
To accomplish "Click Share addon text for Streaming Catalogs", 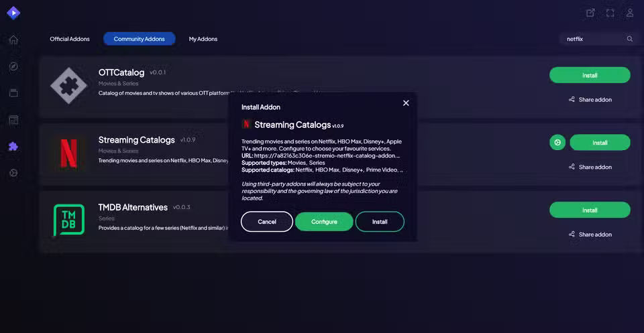I will [595, 167].
